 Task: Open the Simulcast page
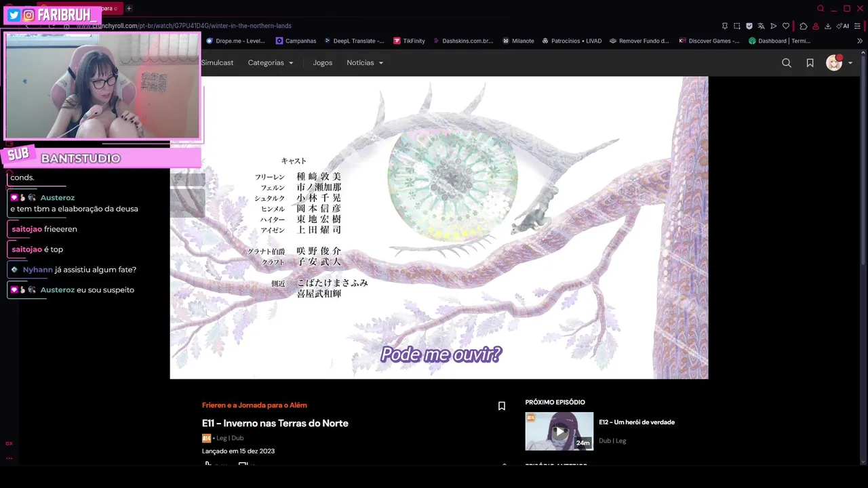pos(217,62)
